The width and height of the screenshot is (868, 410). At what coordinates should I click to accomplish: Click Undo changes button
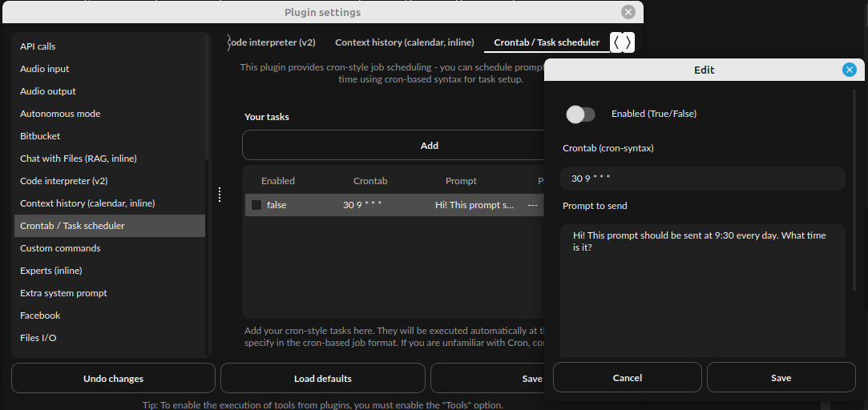113,379
